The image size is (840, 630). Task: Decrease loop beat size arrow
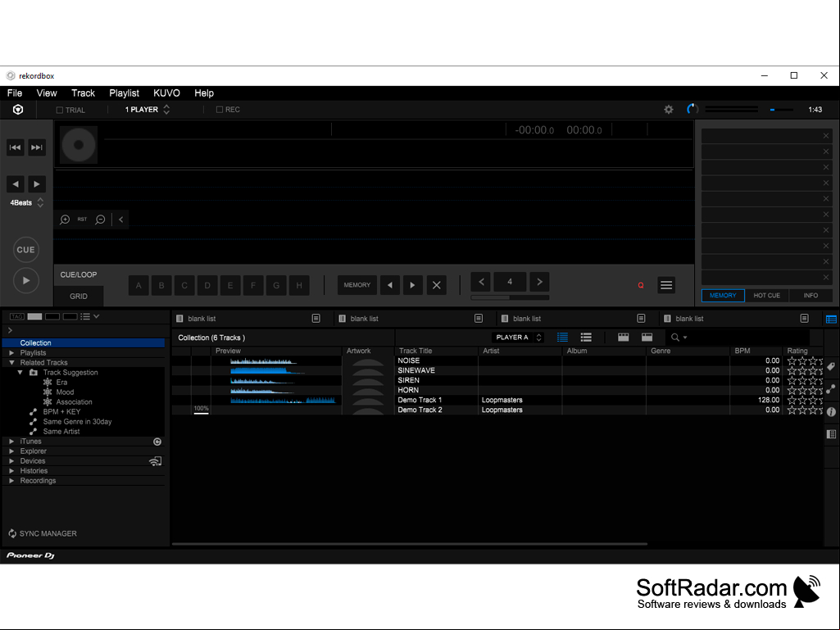click(x=481, y=282)
